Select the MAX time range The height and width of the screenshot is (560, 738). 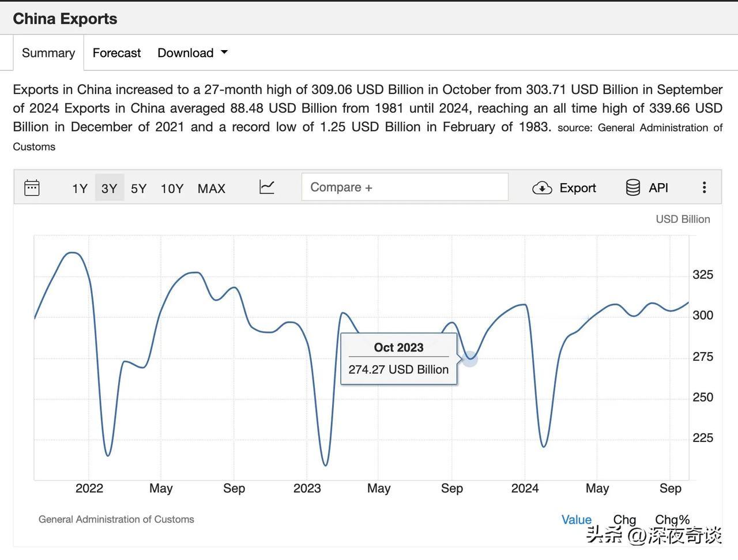point(212,188)
